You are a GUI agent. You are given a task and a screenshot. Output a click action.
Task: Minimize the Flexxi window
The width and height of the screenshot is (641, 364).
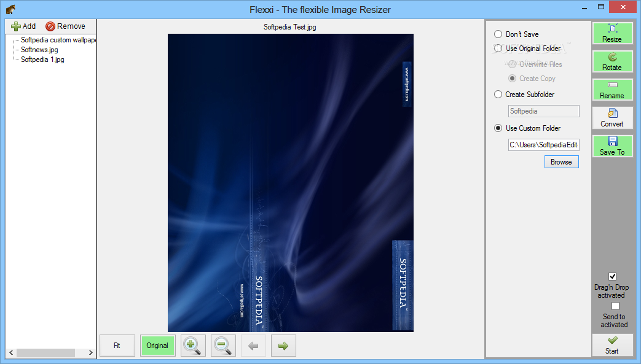[584, 7]
